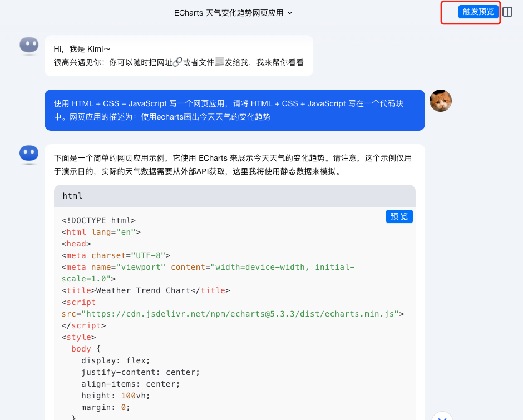523x420 pixels.
Task: Click the user's cat profile avatar
Action: 441,101
